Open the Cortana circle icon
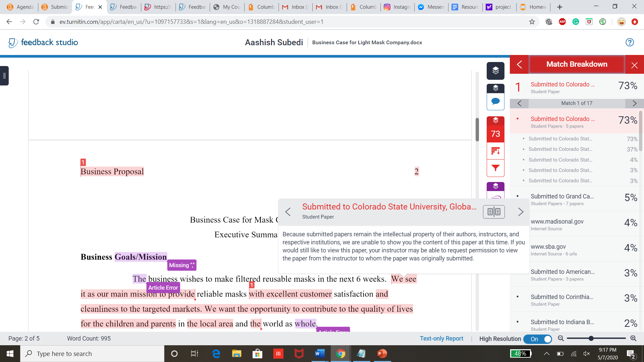The image size is (644, 362). click(174, 354)
